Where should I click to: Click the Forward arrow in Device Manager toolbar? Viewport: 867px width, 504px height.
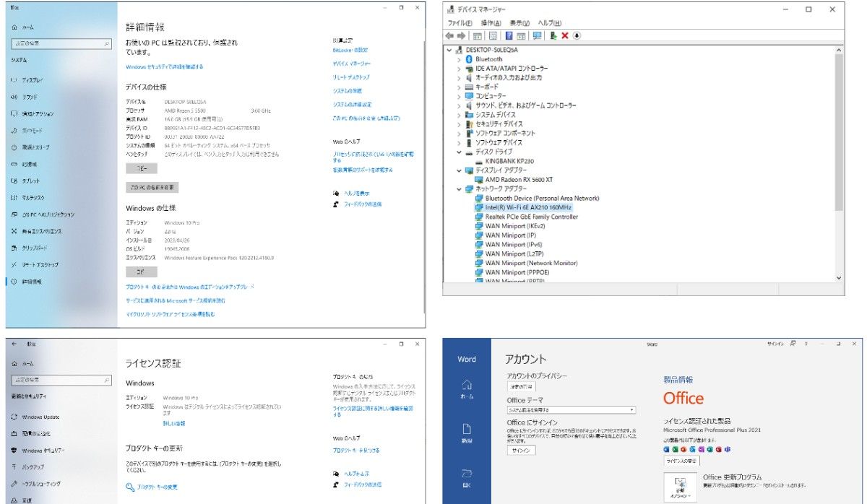[461, 35]
